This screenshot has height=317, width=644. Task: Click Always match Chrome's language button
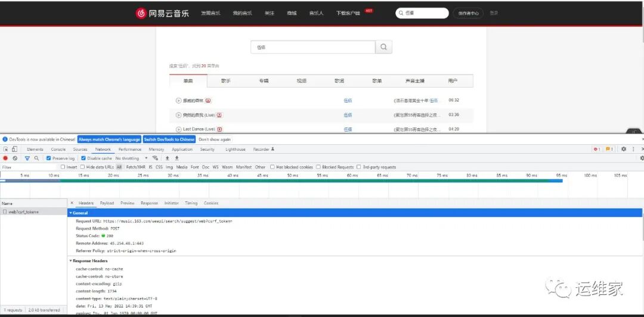(109, 139)
